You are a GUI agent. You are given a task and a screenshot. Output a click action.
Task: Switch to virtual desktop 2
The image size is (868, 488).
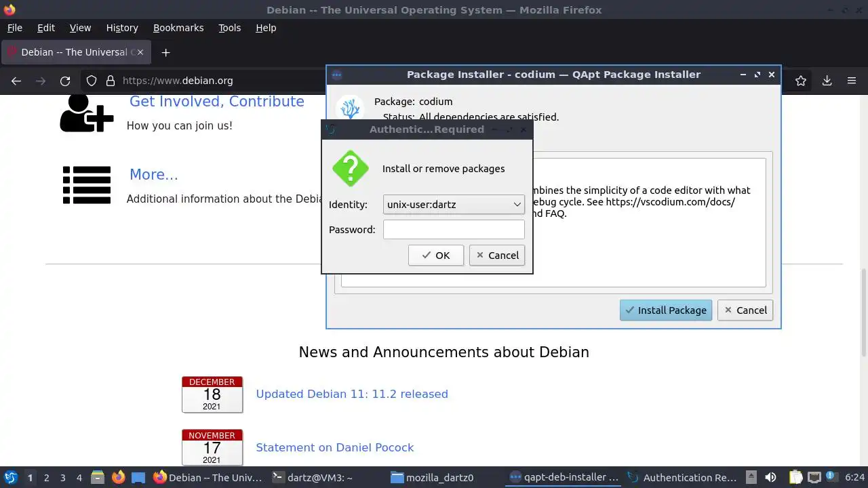[x=47, y=478]
